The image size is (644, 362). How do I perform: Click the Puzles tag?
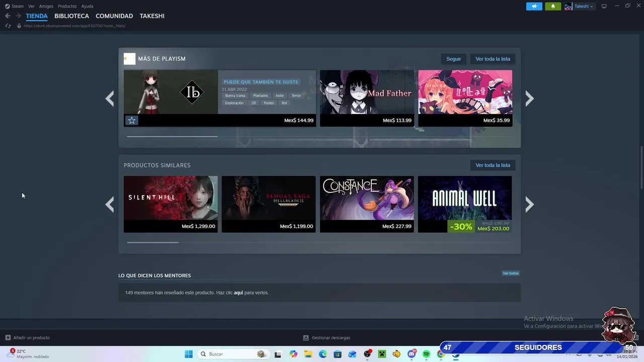point(269,103)
